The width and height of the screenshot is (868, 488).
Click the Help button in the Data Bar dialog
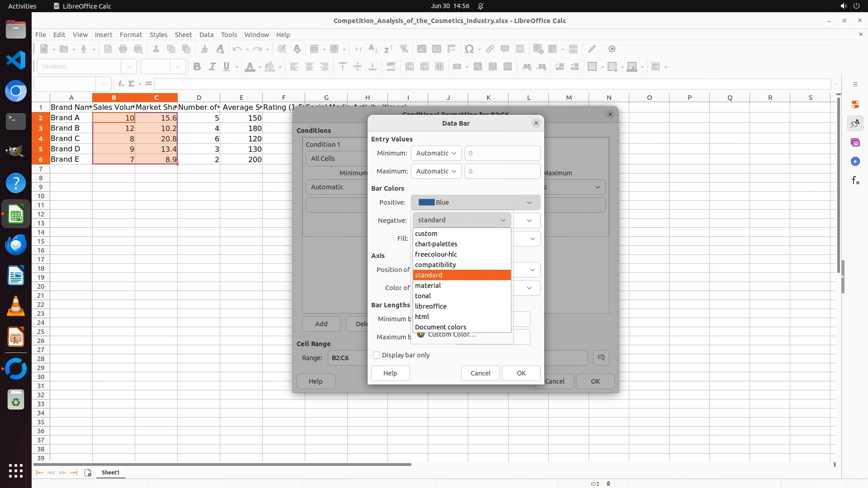pos(390,373)
